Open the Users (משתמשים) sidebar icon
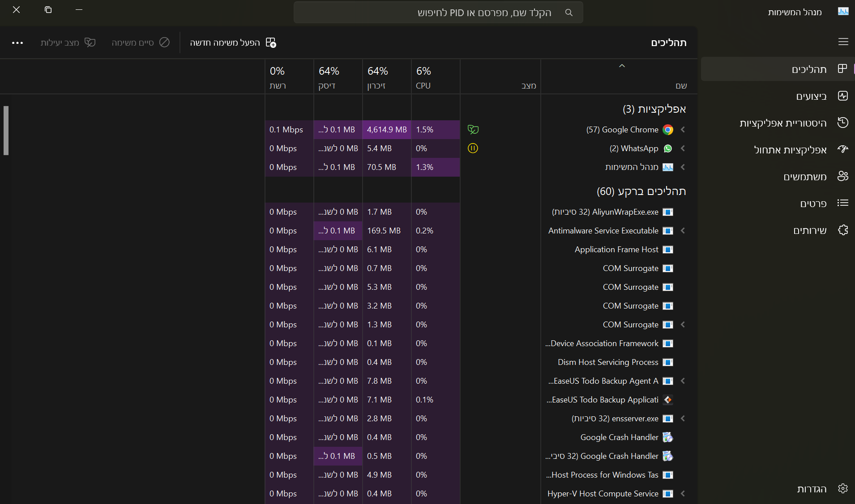 (x=843, y=176)
